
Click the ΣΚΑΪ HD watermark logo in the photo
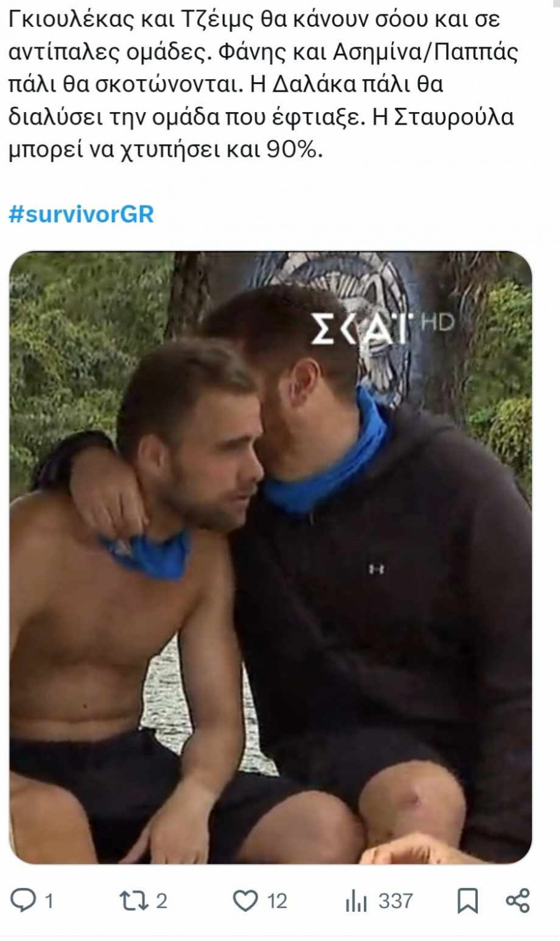(382, 327)
